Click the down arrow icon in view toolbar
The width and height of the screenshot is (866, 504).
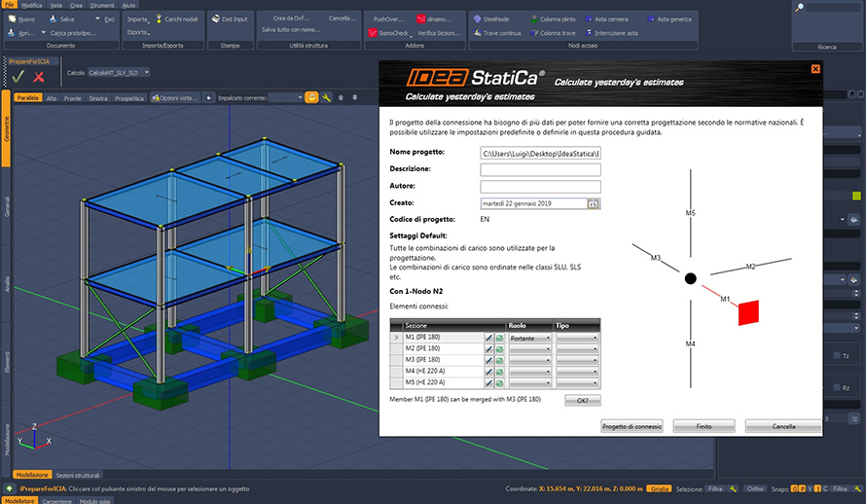[x=354, y=97]
